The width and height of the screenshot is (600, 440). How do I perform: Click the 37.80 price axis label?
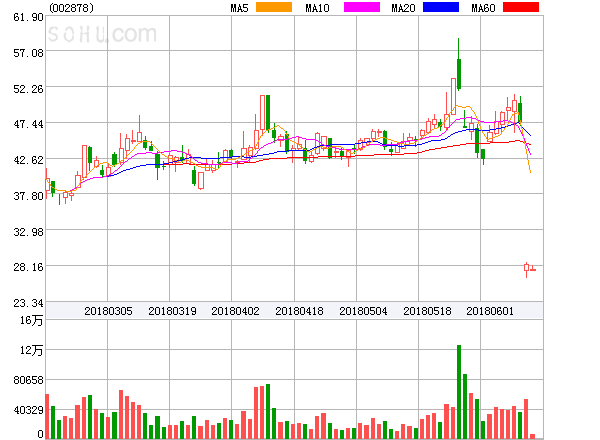tap(28, 196)
